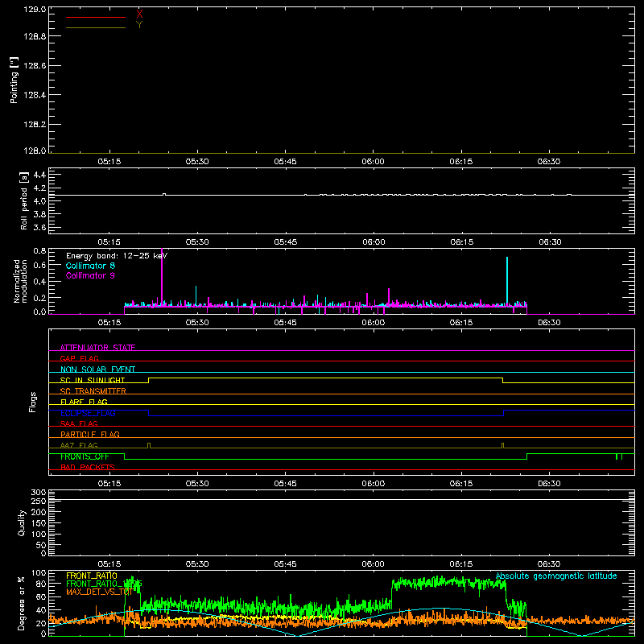Click the 0.8 tick label on modulation axis
This screenshot has height=644, width=644.
click(x=39, y=250)
